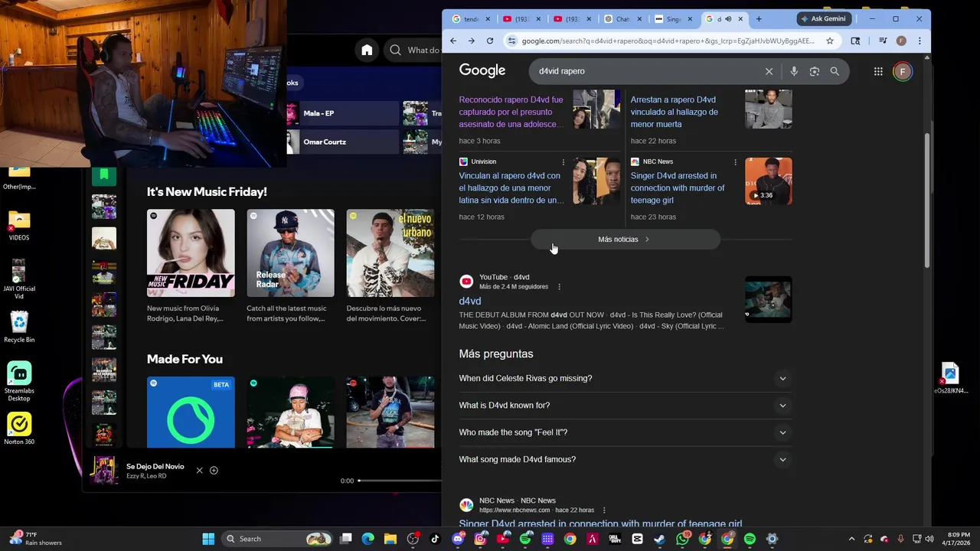Click the Chrome page vertical scrollbar
Image resolution: width=980 pixels, height=551 pixels.
[927, 199]
